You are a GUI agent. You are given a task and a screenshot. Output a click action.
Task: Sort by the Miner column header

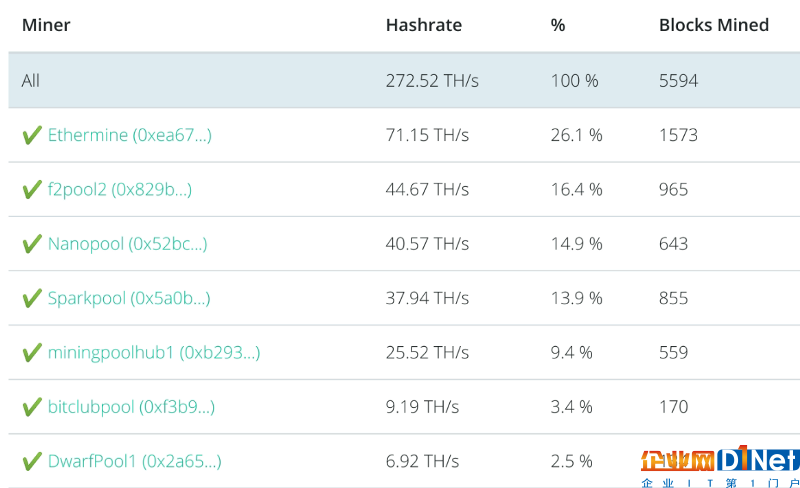tap(46, 25)
